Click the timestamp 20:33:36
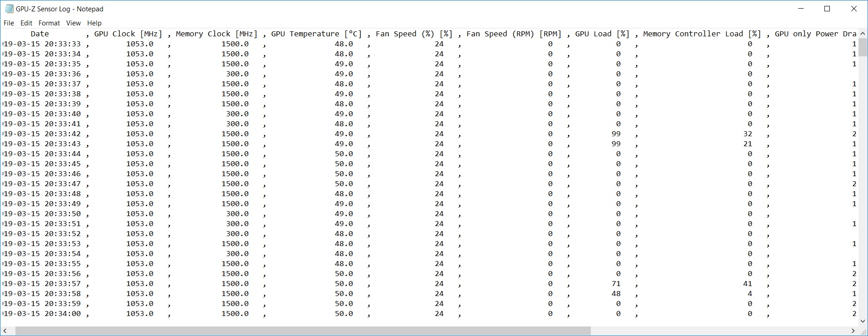The width and height of the screenshot is (868, 336). tap(63, 74)
